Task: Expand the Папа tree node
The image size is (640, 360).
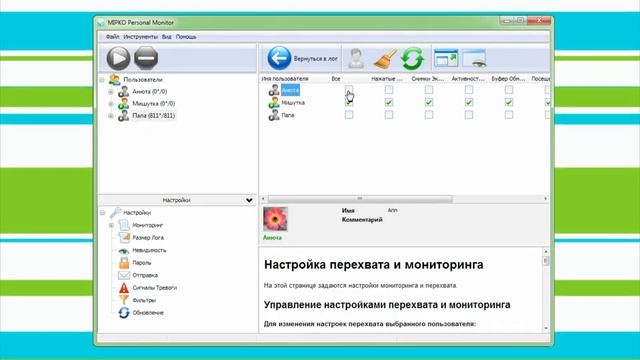Action: click(x=111, y=116)
